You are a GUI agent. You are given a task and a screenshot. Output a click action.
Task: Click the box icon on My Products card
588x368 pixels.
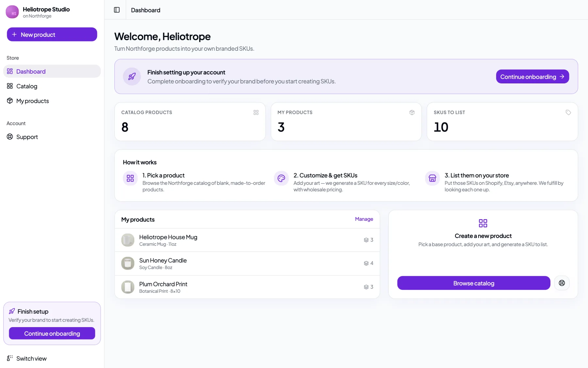(x=412, y=113)
